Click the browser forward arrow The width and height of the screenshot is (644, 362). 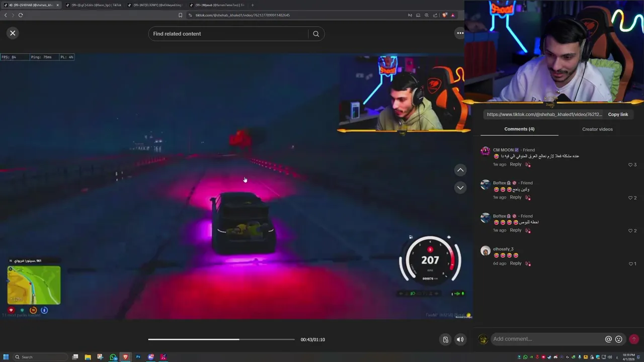13,15
